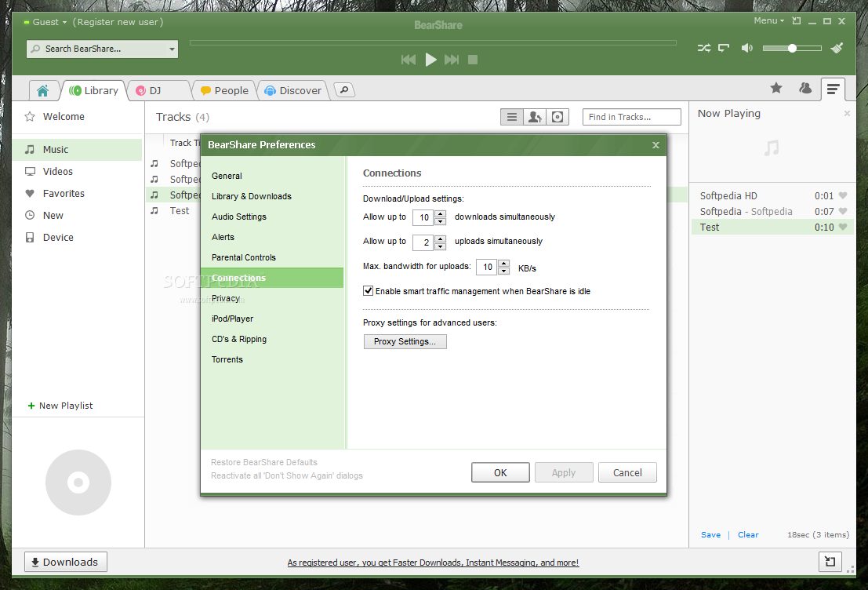Toggle repeat mode
The image size is (868, 590).
724,48
